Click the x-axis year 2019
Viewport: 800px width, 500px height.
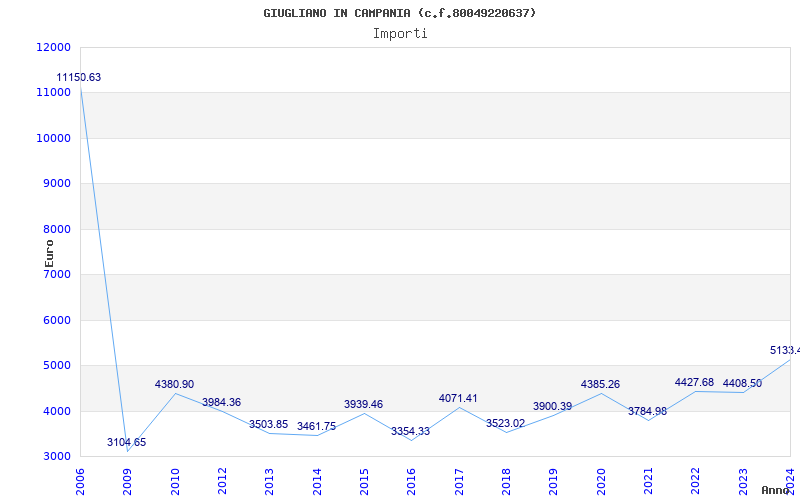pyautogui.click(x=554, y=481)
